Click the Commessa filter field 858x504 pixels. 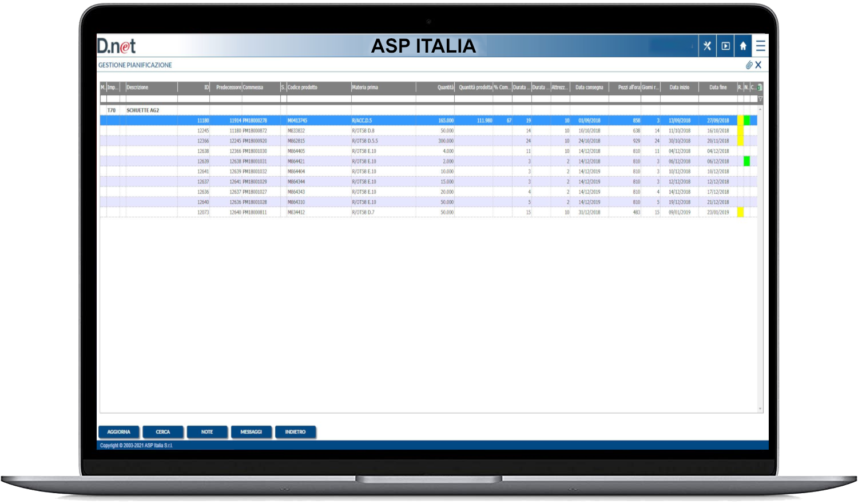pos(261,99)
